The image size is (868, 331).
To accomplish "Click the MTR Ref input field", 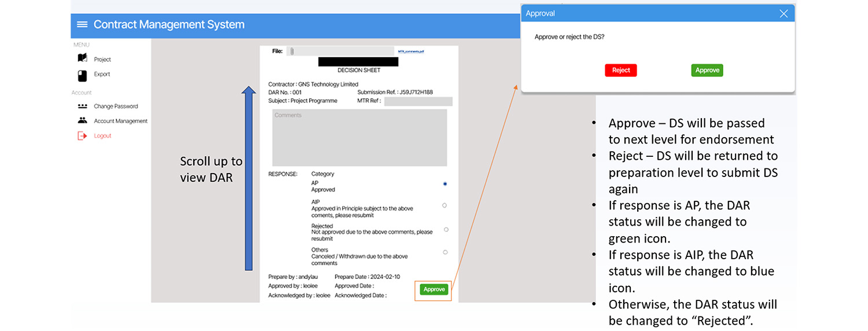I will coord(418,102).
